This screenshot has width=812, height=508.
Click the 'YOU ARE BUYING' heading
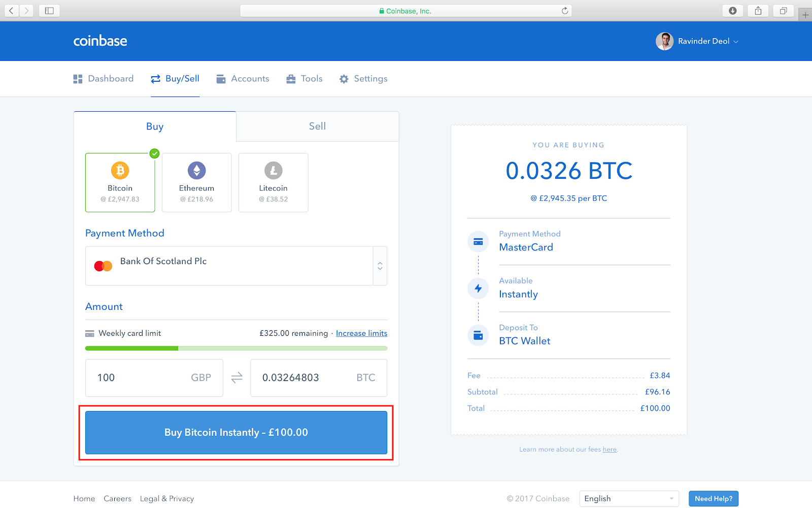(x=568, y=145)
